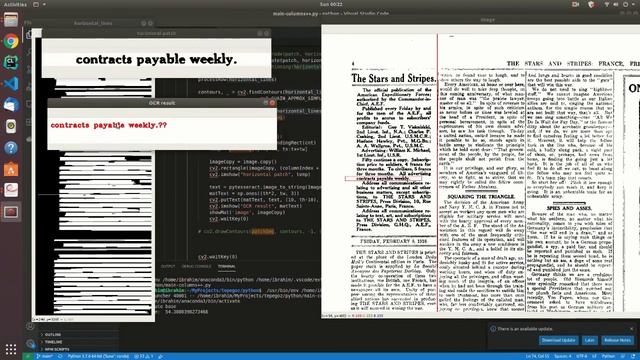The image size is (640, 360).
Task: Dismiss the update notification with X
Action: tap(632, 329)
